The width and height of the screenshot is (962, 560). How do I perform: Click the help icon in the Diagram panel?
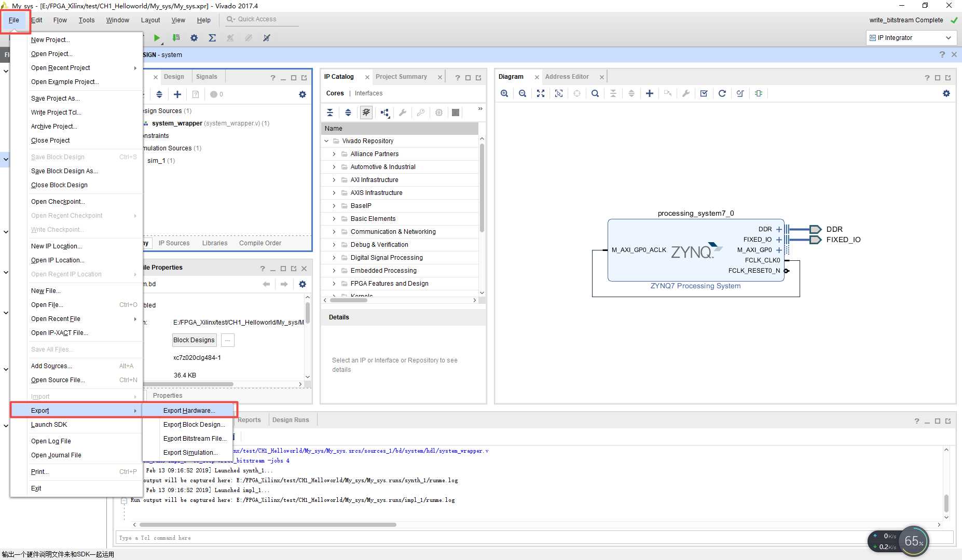coord(927,78)
